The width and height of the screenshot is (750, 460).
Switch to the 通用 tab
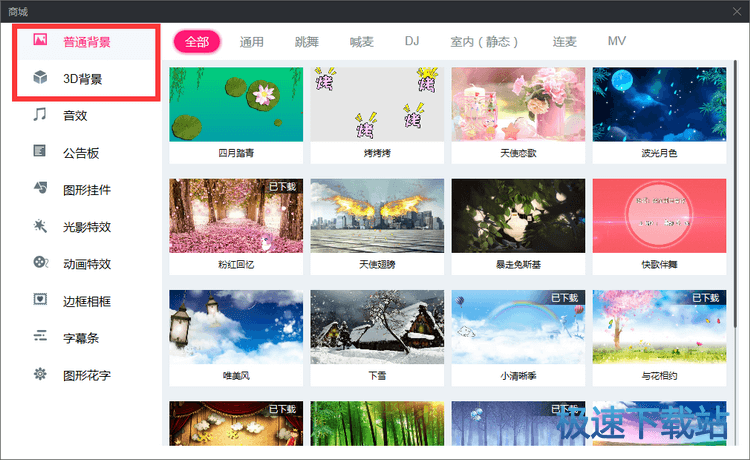252,42
